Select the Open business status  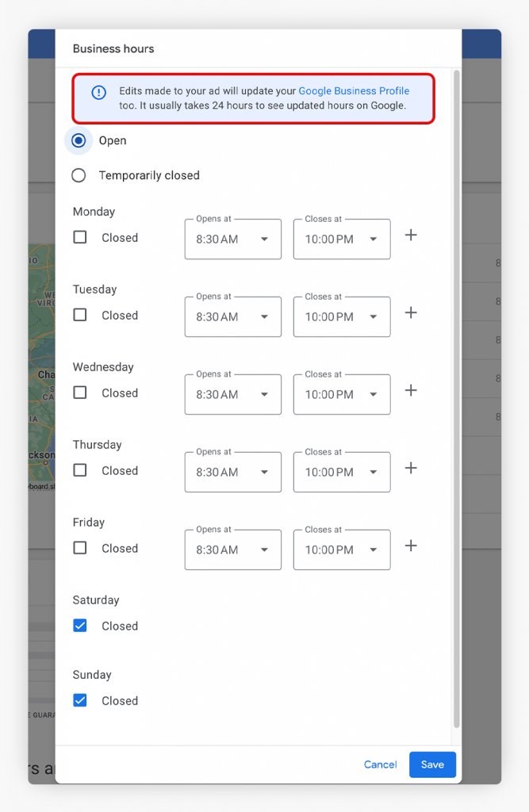point(79,140)
